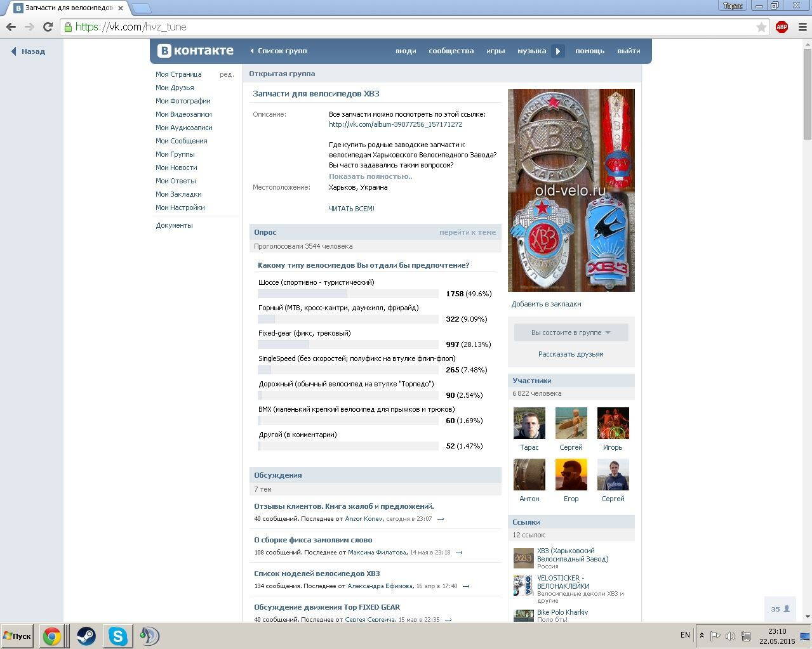Viewport: 812px width, 649px height.
Task: Open the album link vk.com/album-39077256
Action: [x=395, y=124]
